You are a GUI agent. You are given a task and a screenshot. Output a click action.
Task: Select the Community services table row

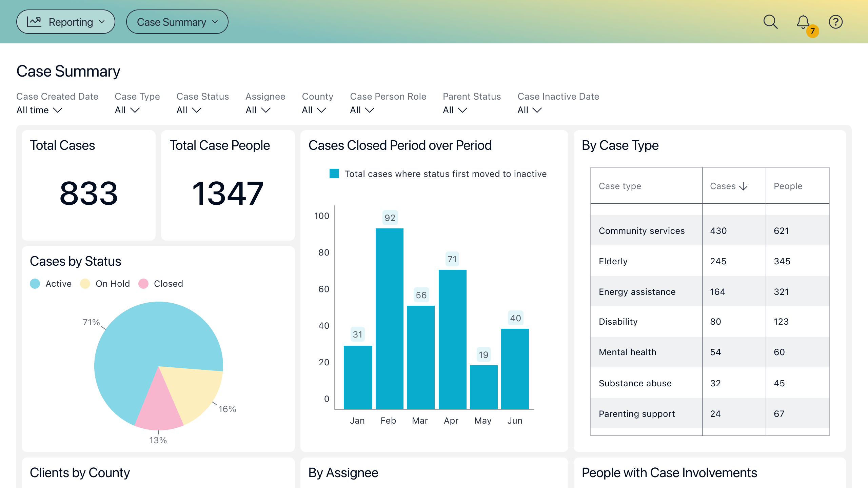coord(642,231)
